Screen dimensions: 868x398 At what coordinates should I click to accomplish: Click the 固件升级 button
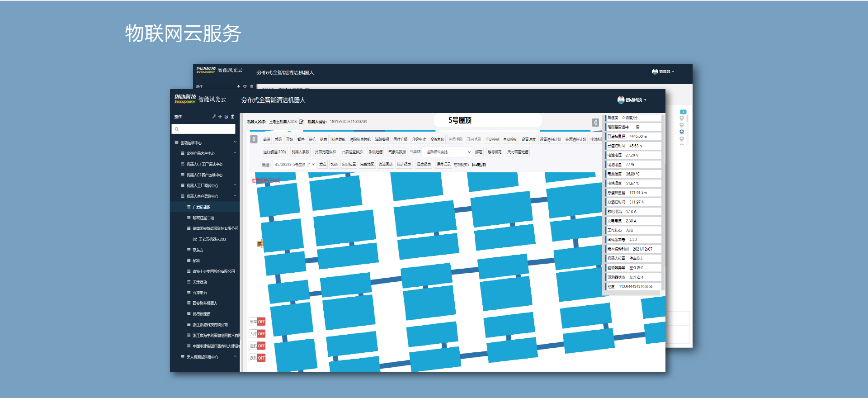(400, 139)
